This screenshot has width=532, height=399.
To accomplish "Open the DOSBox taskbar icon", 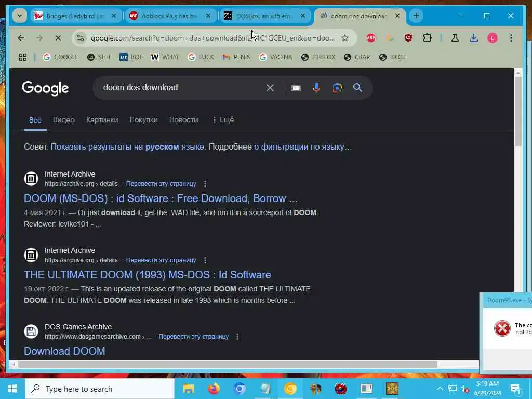I will [392, 389].
